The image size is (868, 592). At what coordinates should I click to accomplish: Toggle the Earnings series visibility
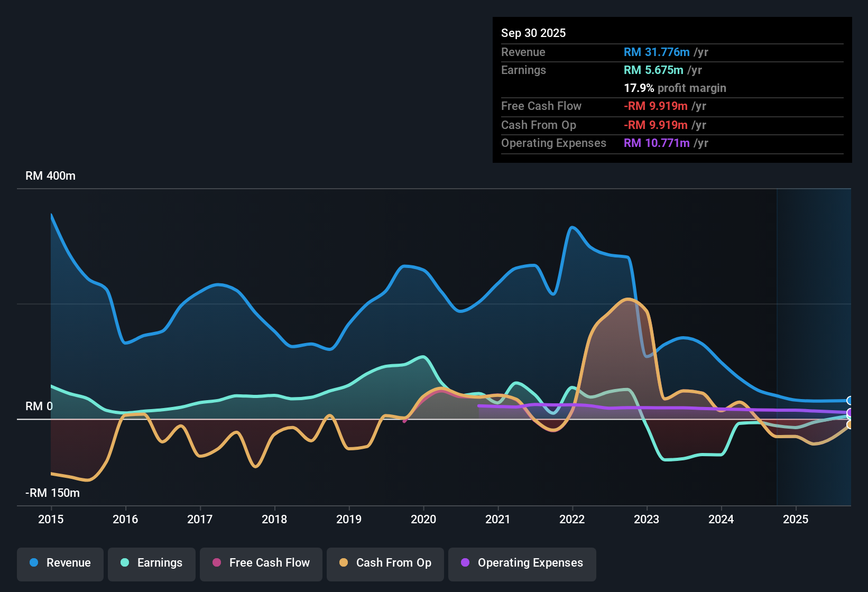click(x=152, y=563)
